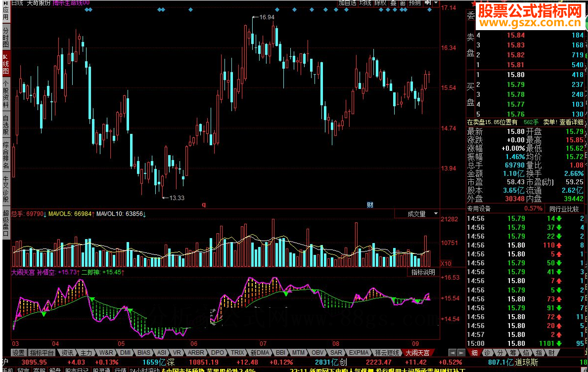Click the 焰 flame tab icon
This screenshot has height=372, width=588.
[x=525, y=352]
